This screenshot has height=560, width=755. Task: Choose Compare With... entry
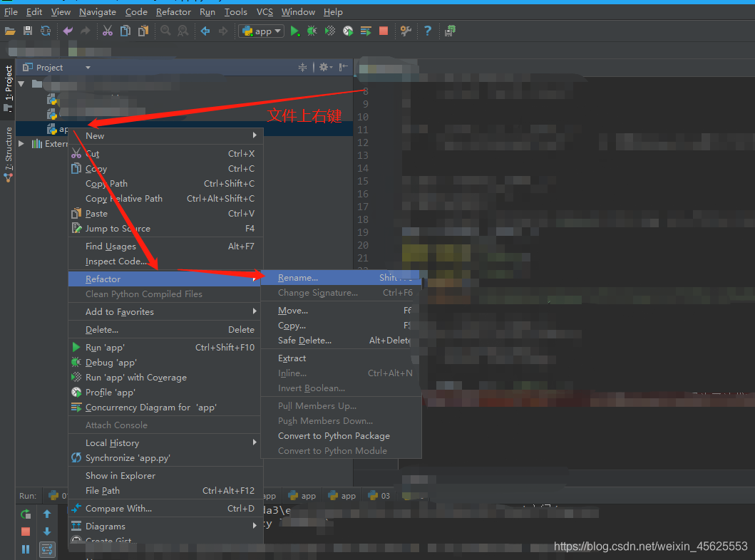pos(165,508)
